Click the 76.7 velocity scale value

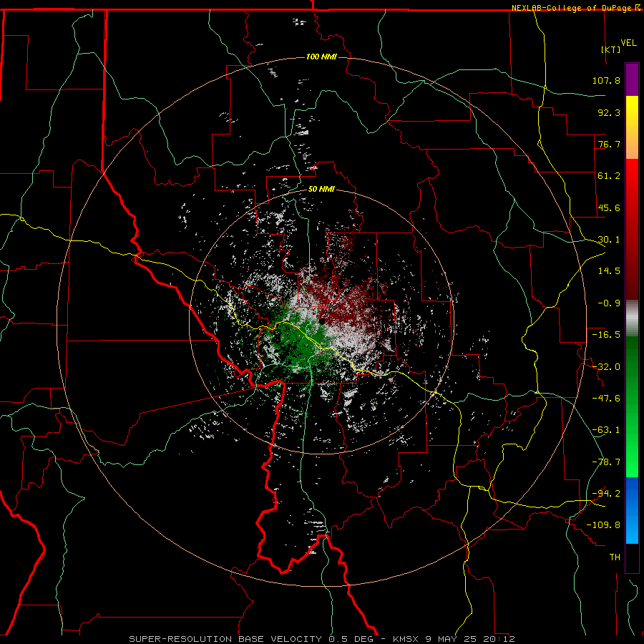coord(609,144)
